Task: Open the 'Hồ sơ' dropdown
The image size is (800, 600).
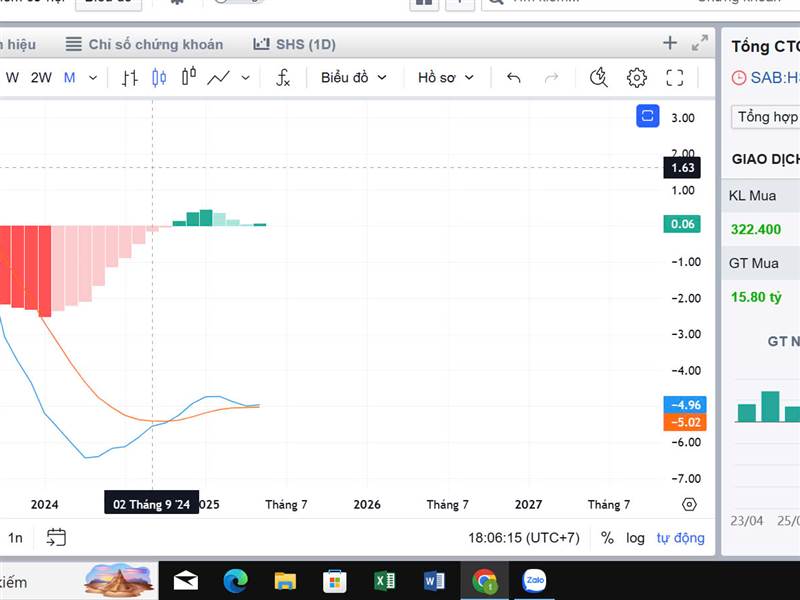Action: [x=446, y=78]
